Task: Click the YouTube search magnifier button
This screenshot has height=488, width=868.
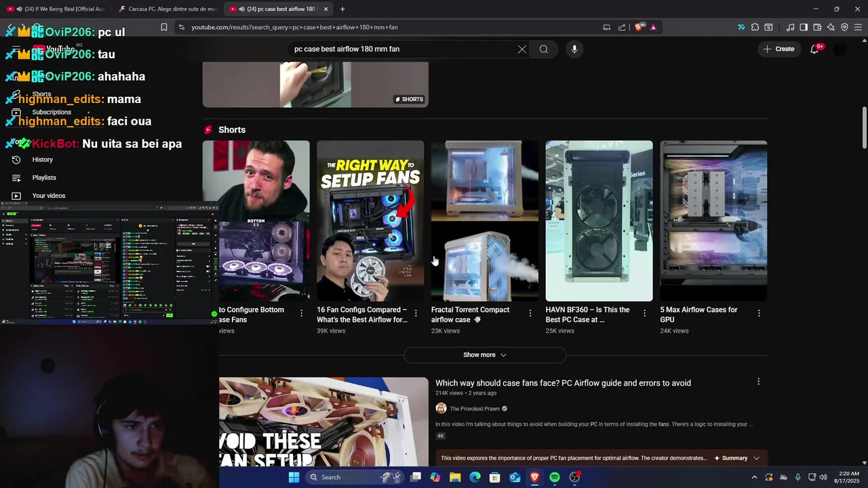Action: click(543, 49)
